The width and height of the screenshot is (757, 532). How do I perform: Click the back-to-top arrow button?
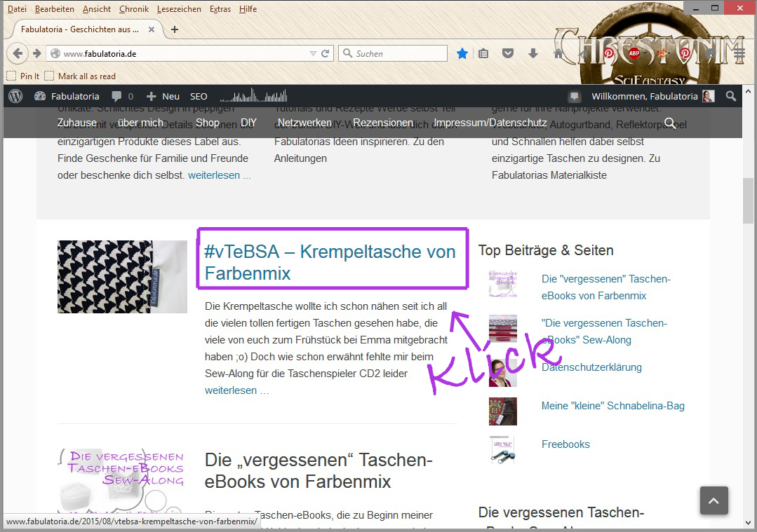(x=714, y=500)
